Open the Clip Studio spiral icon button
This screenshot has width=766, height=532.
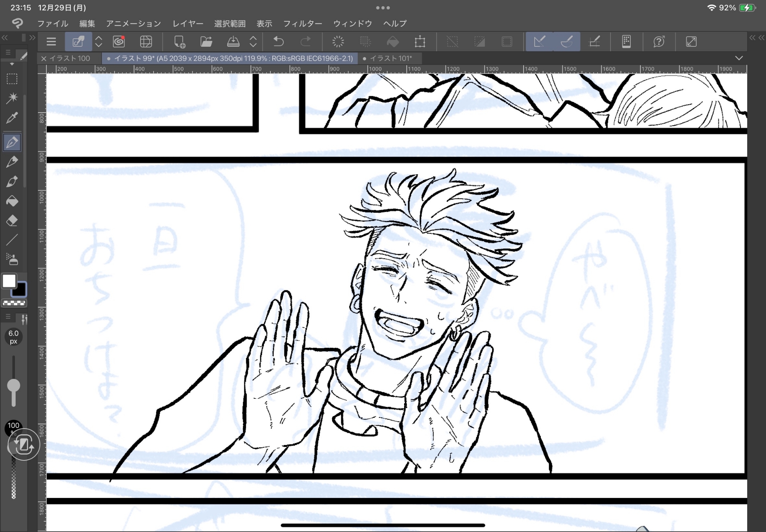tap(119, 41)
